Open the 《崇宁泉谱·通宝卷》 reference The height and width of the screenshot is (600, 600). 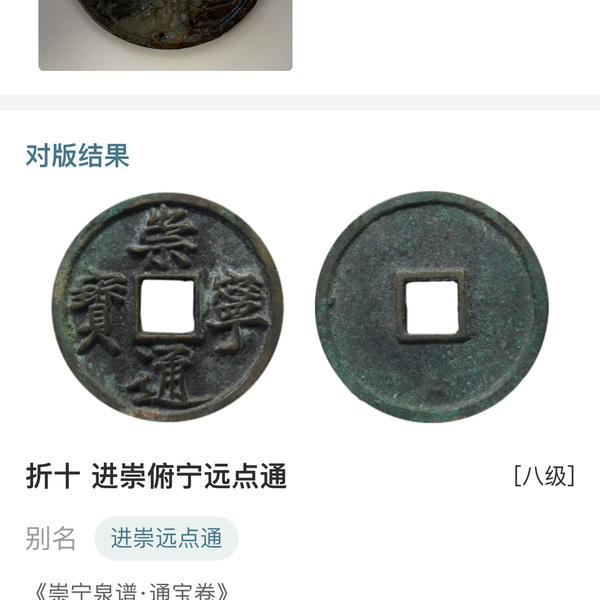coord(131,592)
